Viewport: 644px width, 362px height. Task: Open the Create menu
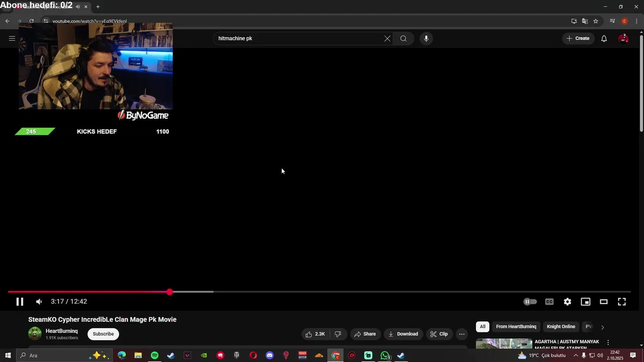[578, 38]
